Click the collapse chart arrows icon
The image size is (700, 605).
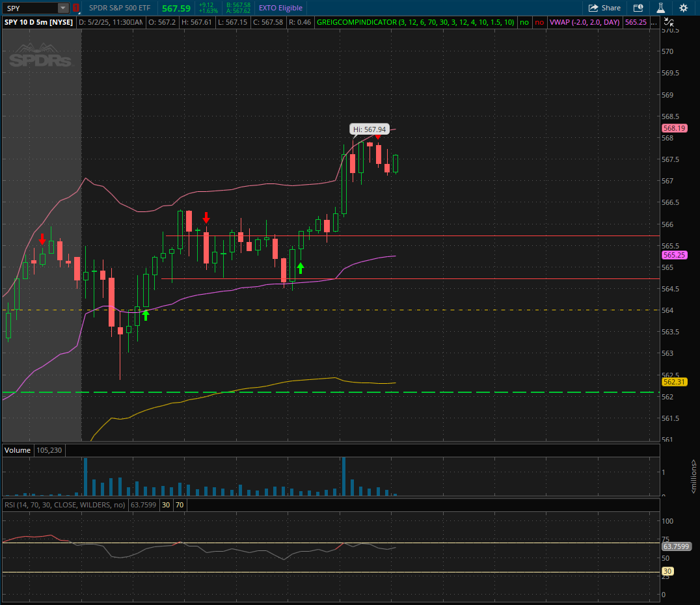click(668, 22)
